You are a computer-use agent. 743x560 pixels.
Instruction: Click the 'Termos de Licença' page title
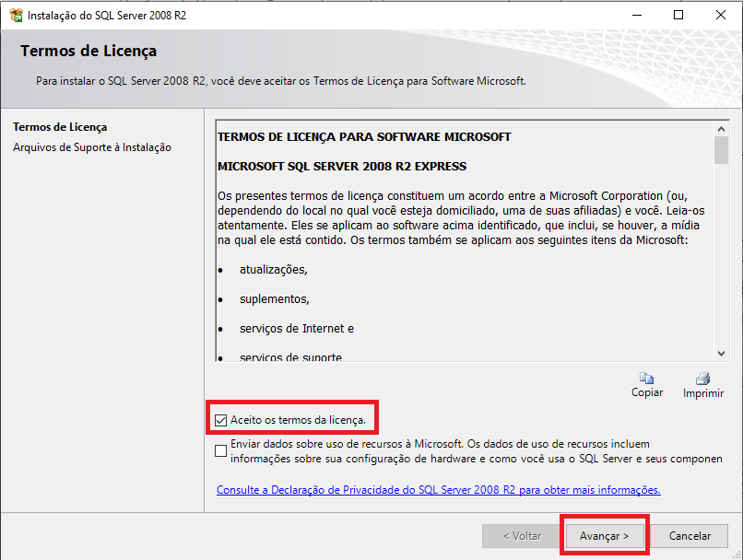coord(88,52)
